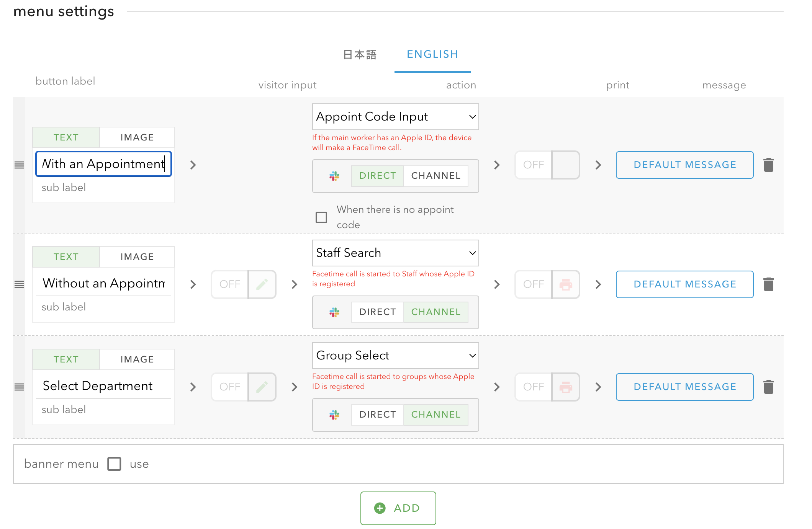Check 'When there is no appoint code'

click(321, 217)
